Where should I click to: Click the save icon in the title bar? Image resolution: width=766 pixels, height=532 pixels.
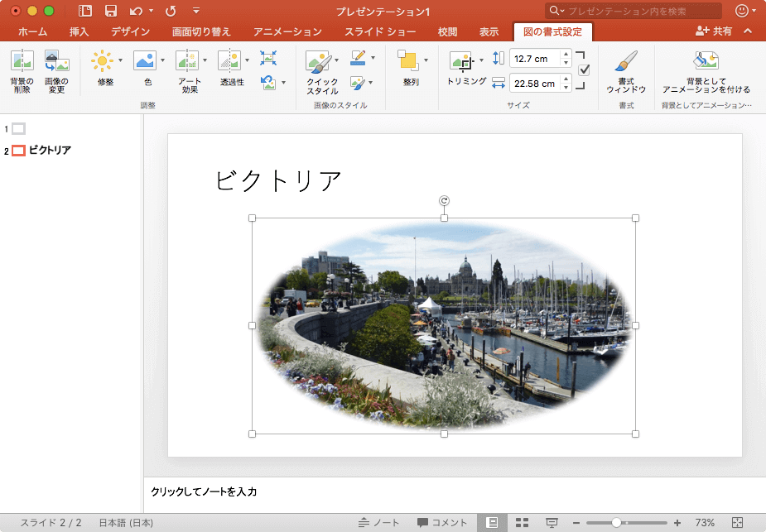point(111,11)
